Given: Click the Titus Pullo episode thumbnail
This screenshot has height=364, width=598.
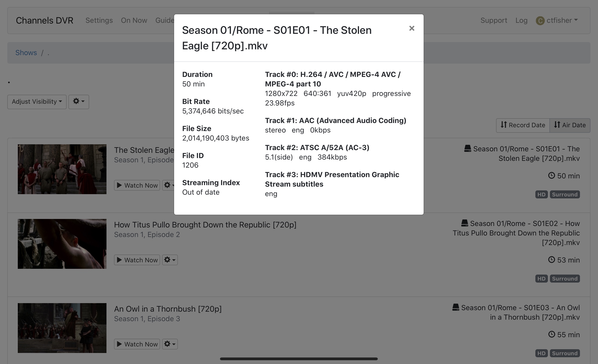Looking at the screenshot, I should pos(62,244).
